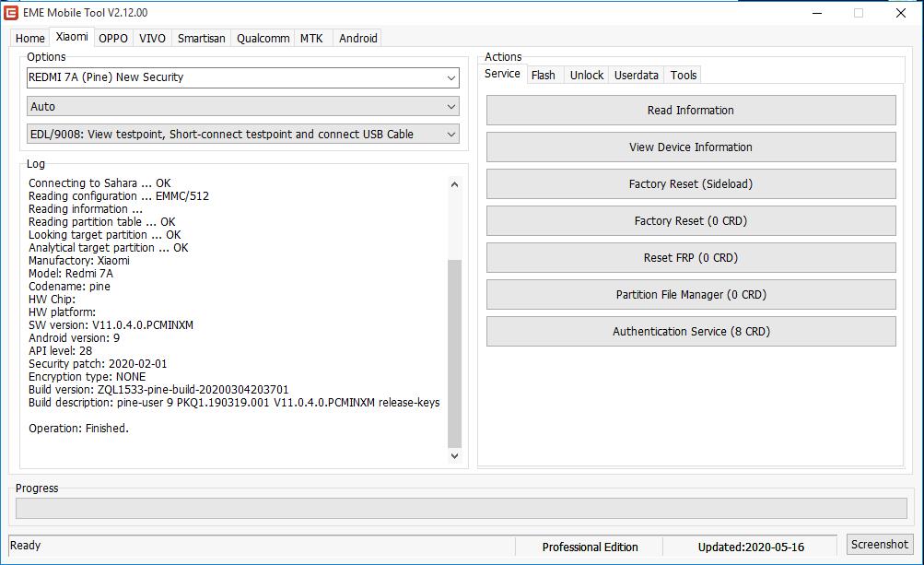
Task: Click View Device Information button
Action: pyautogui.click(x=691, y=147)
